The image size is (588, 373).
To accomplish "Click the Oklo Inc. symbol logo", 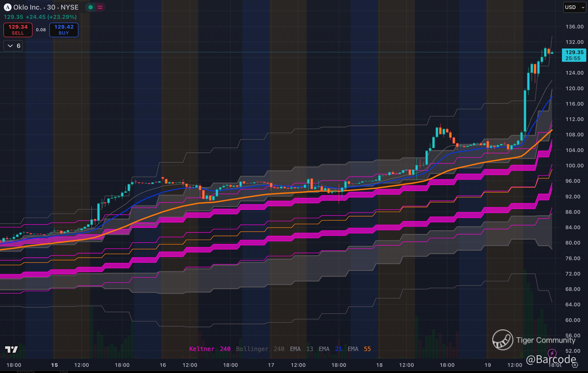I will (7, 7).
